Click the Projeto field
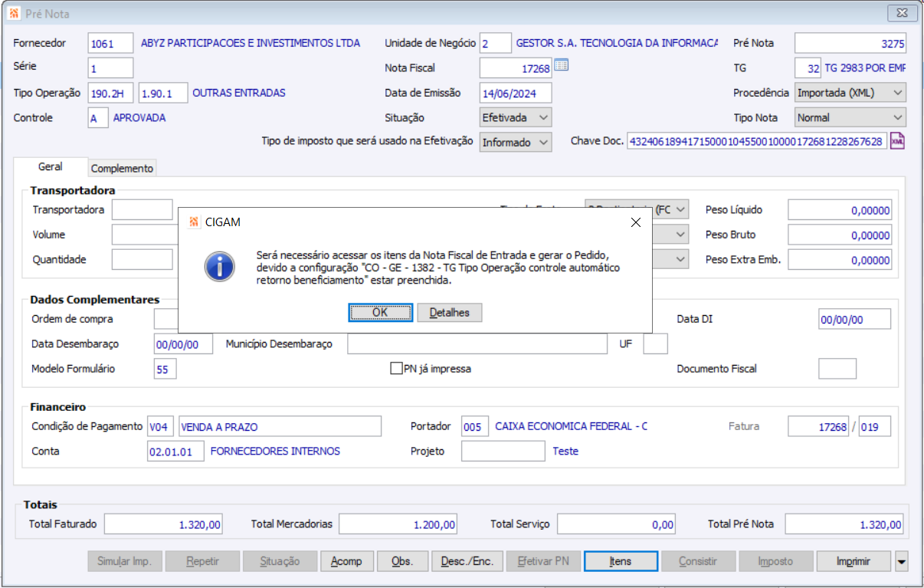The width and height of the screenshot is (924, 588). [503, 451]
